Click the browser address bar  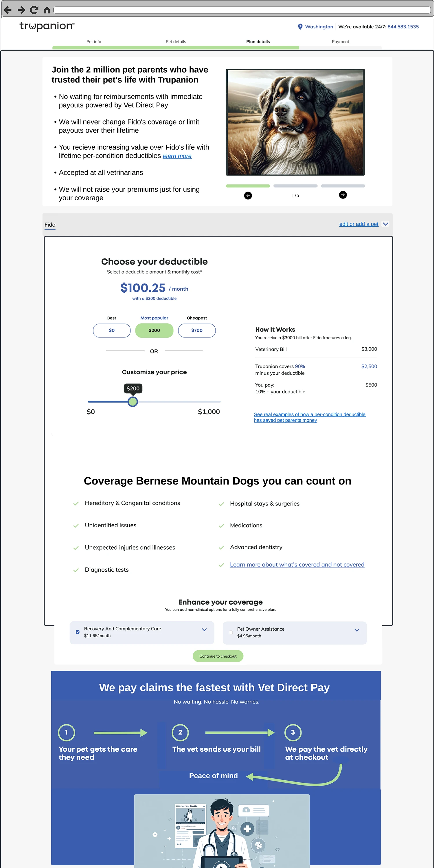[x=241, y=10]
